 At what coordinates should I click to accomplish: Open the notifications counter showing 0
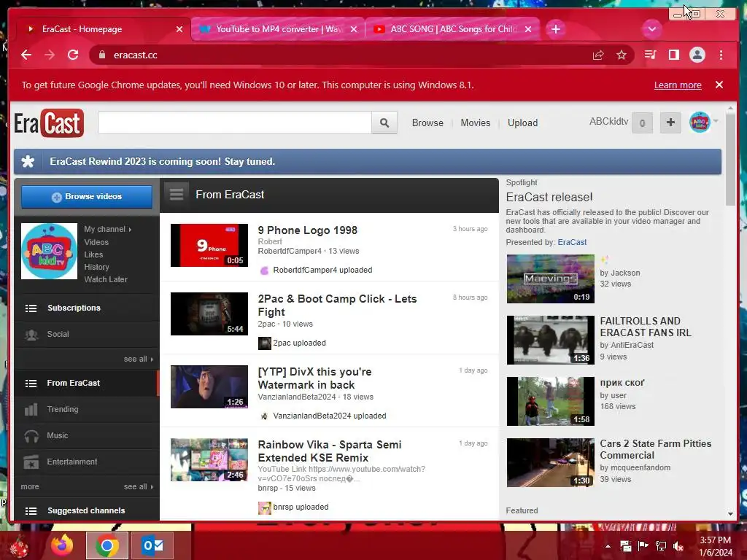(x=642, y=122)
